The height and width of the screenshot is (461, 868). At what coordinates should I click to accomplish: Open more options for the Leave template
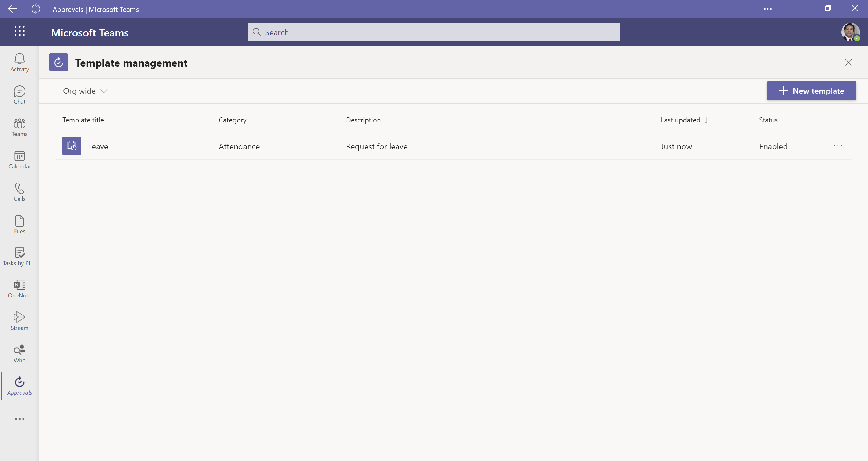838,146
